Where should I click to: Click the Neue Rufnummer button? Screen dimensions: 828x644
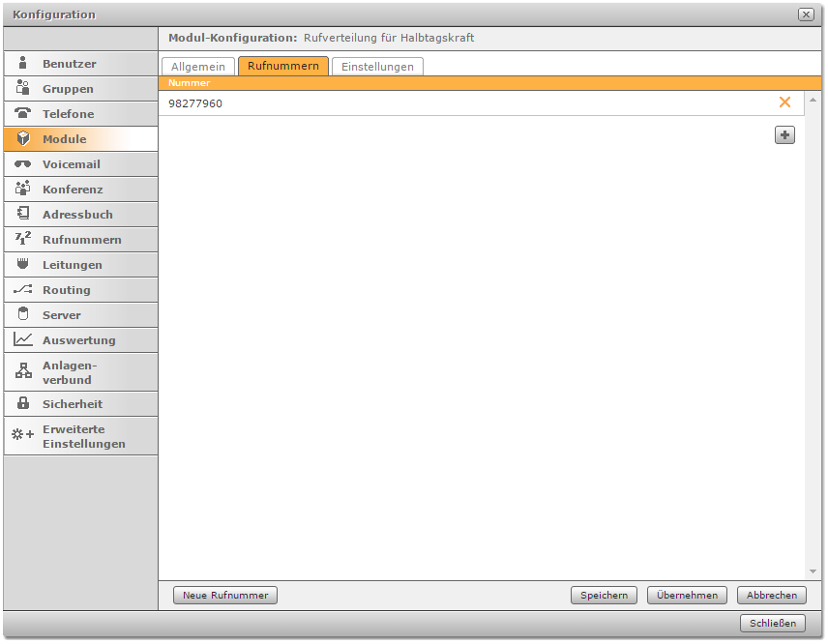(x=225, y=596)
